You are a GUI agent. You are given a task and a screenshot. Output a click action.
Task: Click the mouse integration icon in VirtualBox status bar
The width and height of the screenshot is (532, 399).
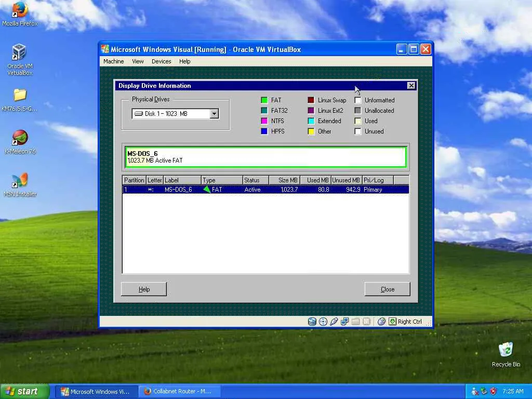pos(381,321)
